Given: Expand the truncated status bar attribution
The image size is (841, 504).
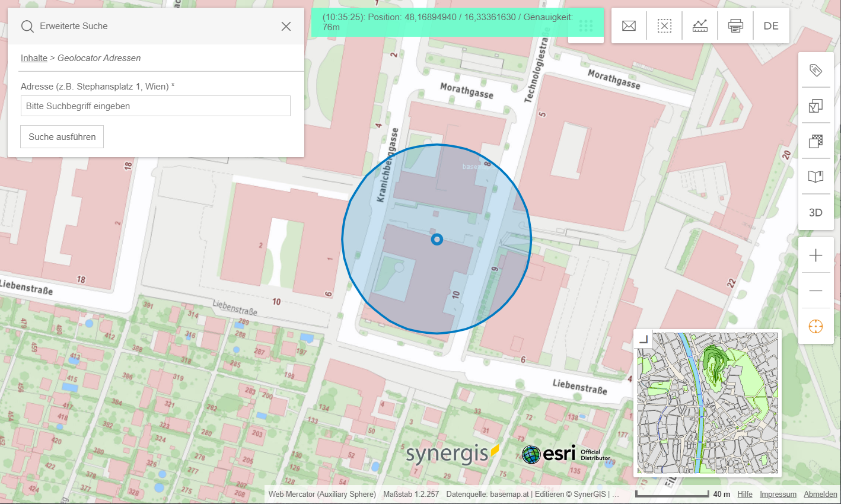Looking at the screenshot, I should pos(616,494).
